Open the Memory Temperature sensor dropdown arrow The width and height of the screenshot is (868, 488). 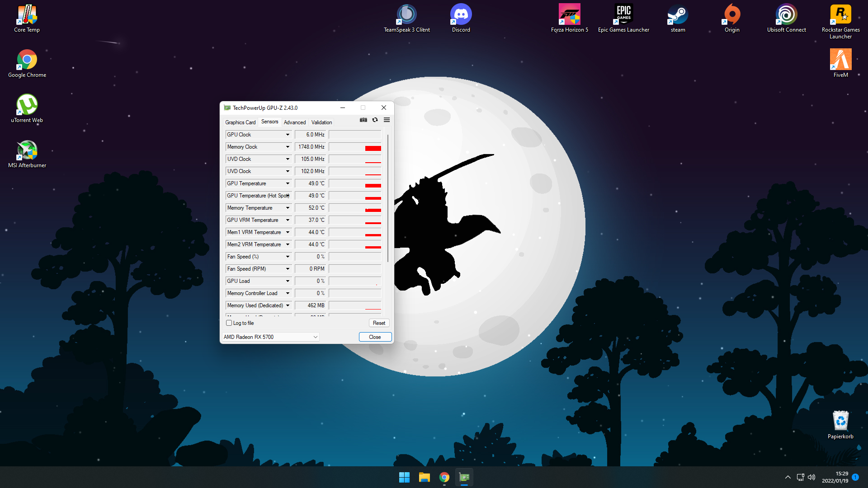point(288,208)
